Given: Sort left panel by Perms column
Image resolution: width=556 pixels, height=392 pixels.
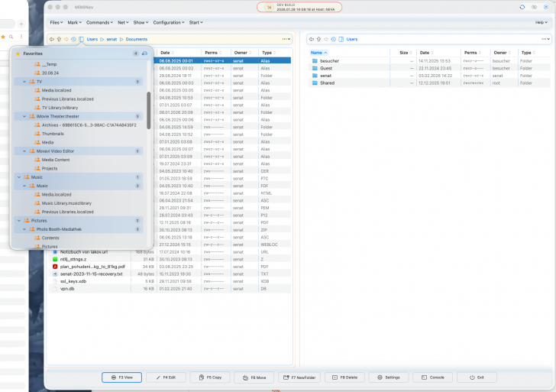Looking at the screenshot, I should pyautogui.click(x=213, y=53).
